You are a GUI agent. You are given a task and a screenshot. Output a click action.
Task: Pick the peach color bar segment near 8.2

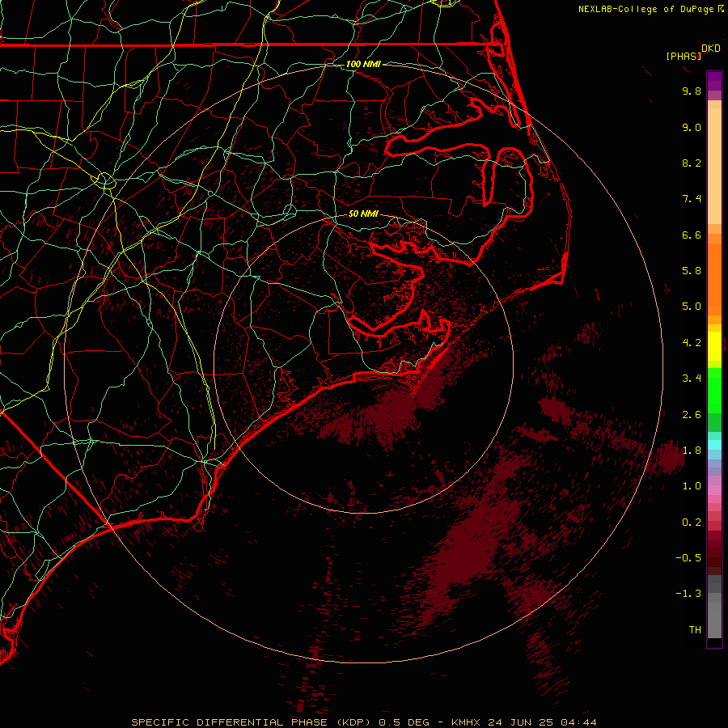[714, 167]
